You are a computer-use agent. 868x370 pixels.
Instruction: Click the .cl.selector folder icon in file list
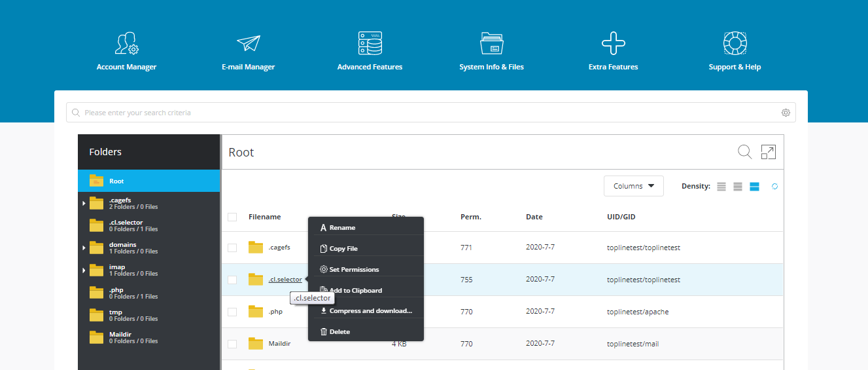(255, 280)
